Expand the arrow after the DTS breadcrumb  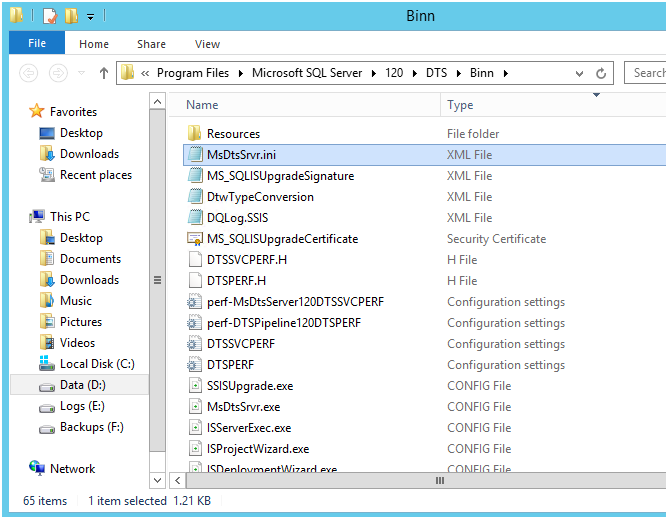[x=459, y=73]
